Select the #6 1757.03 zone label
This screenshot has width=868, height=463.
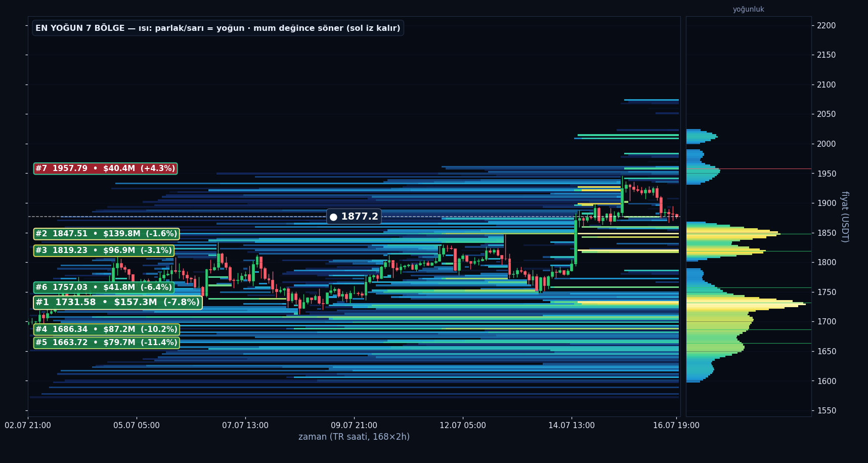point(104,287)
